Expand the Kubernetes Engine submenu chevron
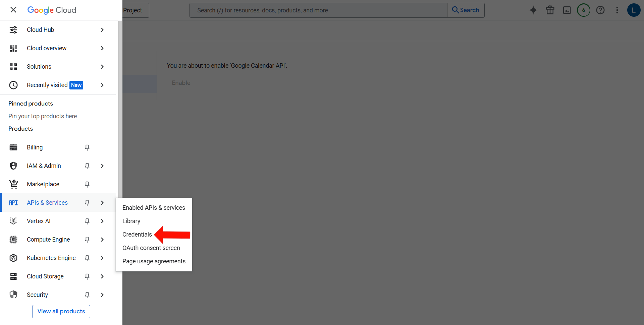The image size is (644, 325). [102, 258]
